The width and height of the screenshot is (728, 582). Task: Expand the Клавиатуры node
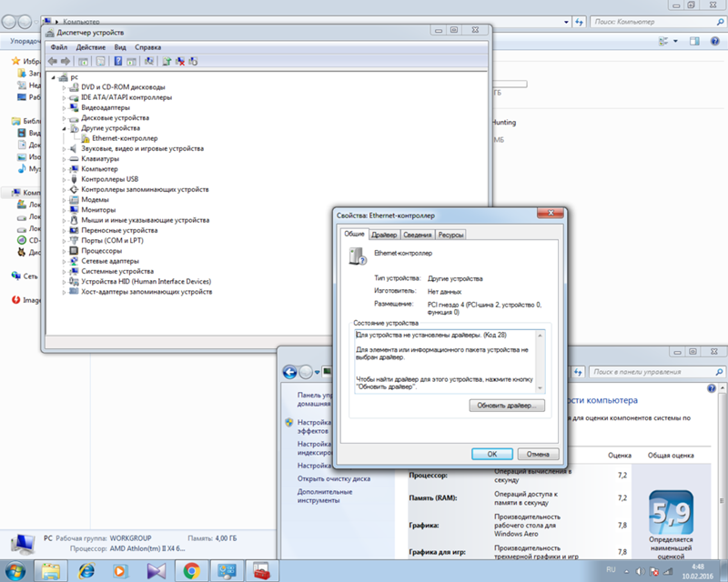pos(64,159)
